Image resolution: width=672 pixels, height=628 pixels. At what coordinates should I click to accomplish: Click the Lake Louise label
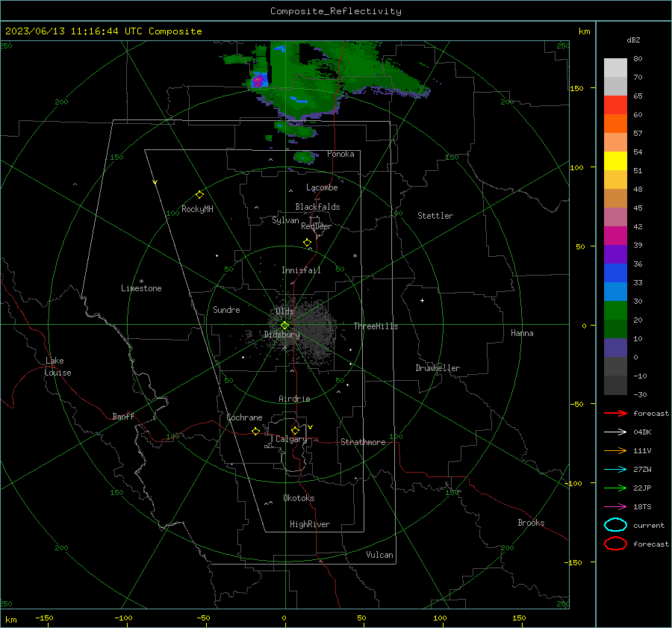pos(57,367)
